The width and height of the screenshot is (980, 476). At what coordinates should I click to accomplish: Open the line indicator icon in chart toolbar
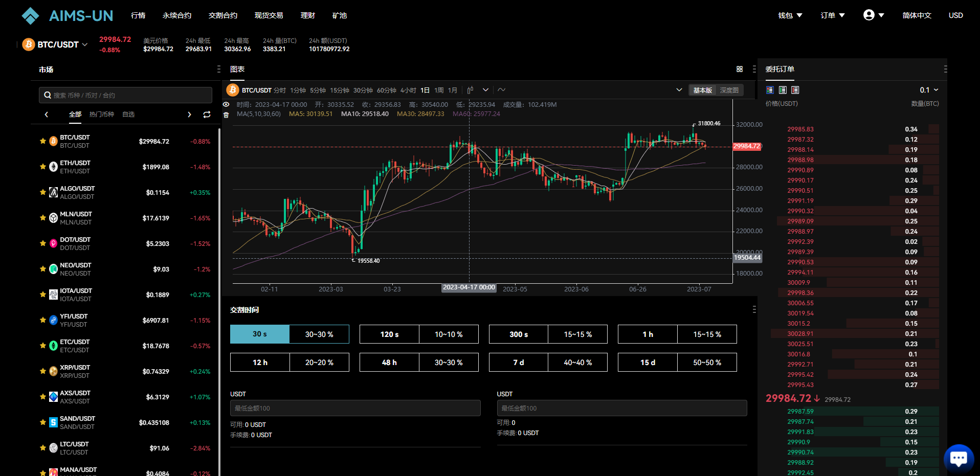(501, 90)
